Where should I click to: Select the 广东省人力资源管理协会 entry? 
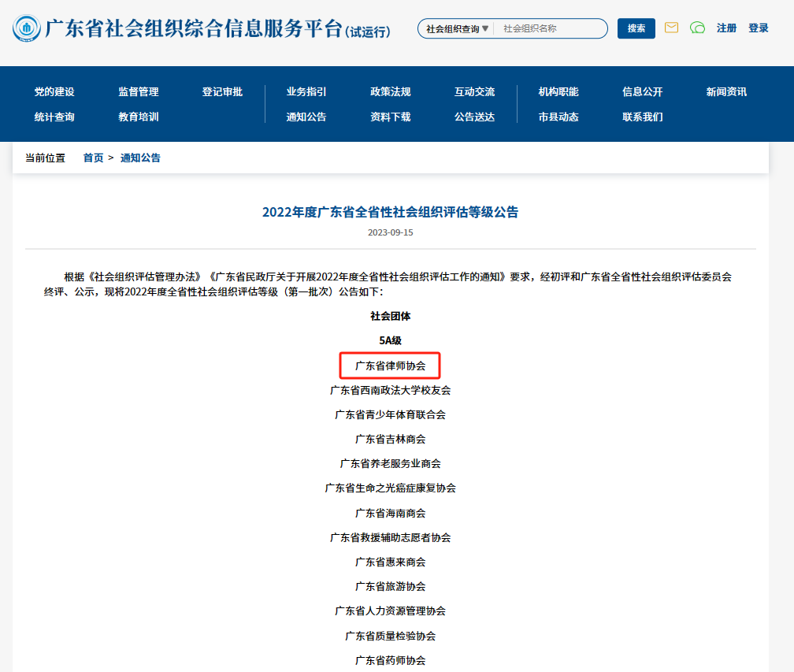[391, 611]
